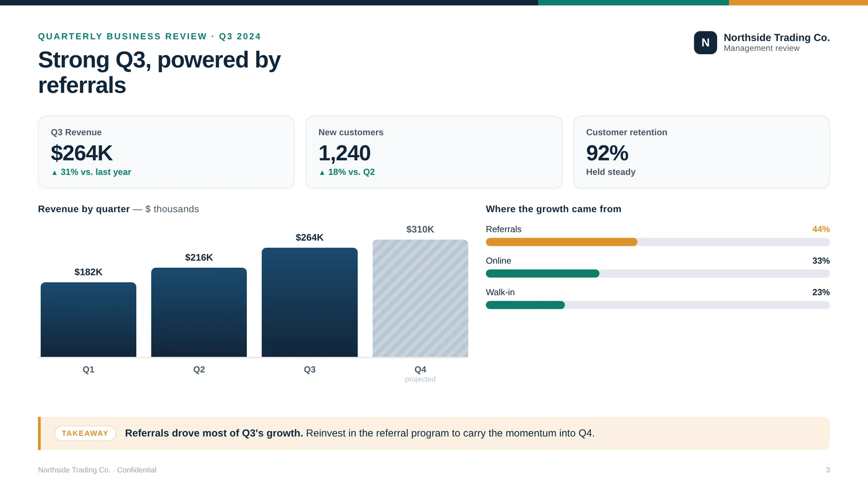Click '31% vs. last year' change indicator
The height and width of the screenshot is (488, 868).
(91, 172)
